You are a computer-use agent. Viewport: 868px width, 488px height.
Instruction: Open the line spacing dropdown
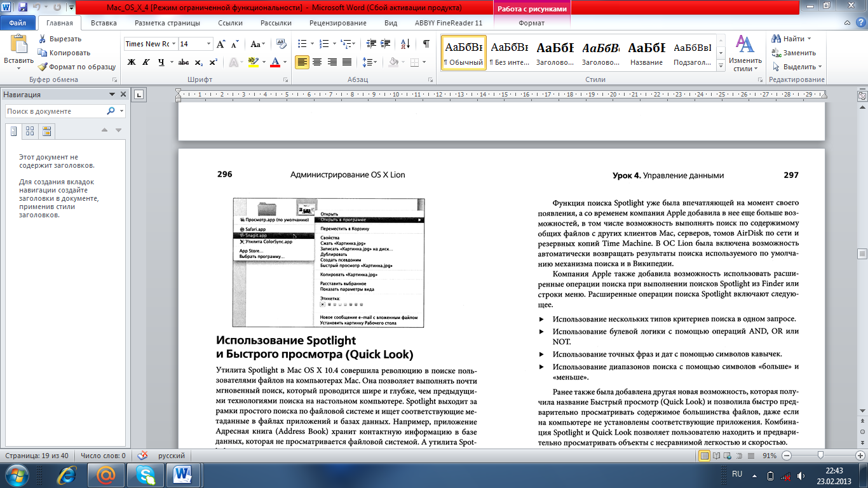(x=370, y=62)
